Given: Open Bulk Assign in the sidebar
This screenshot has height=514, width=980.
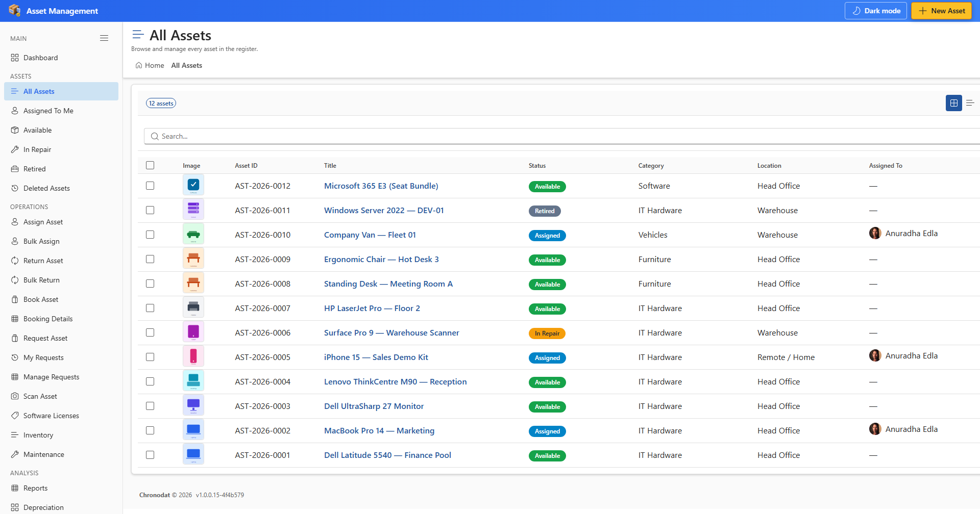Looking at the screenshot, I should 61,241.
